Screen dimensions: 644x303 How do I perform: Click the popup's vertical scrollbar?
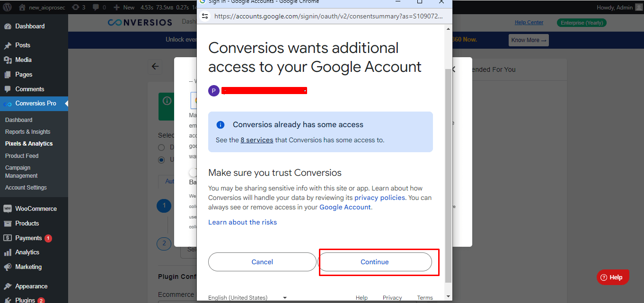448,175
